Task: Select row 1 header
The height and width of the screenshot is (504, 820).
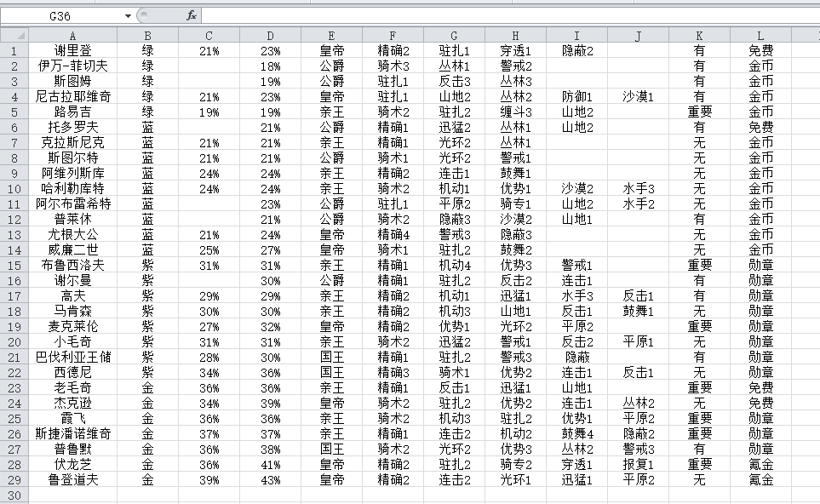Action: 14,50
